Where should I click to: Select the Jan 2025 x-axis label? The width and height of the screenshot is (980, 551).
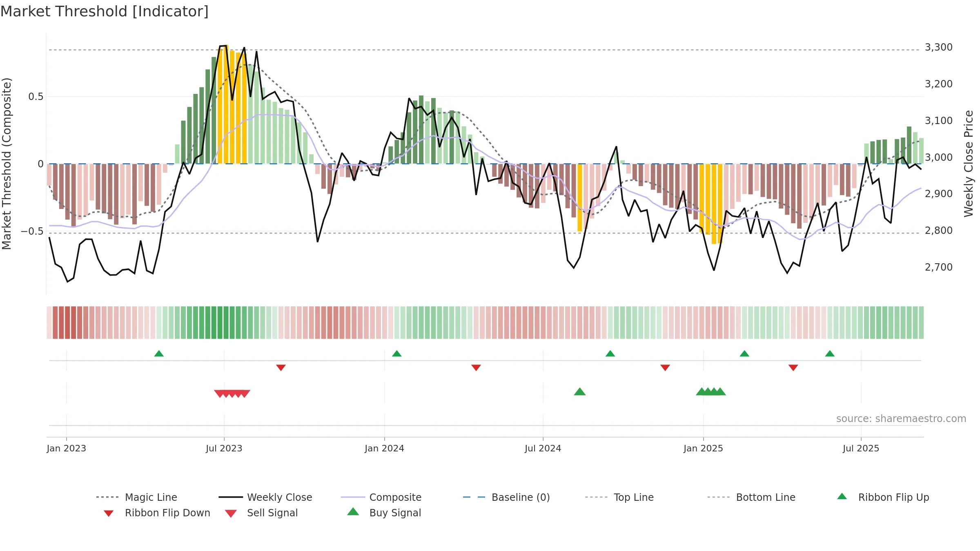(x=704, y=449)
